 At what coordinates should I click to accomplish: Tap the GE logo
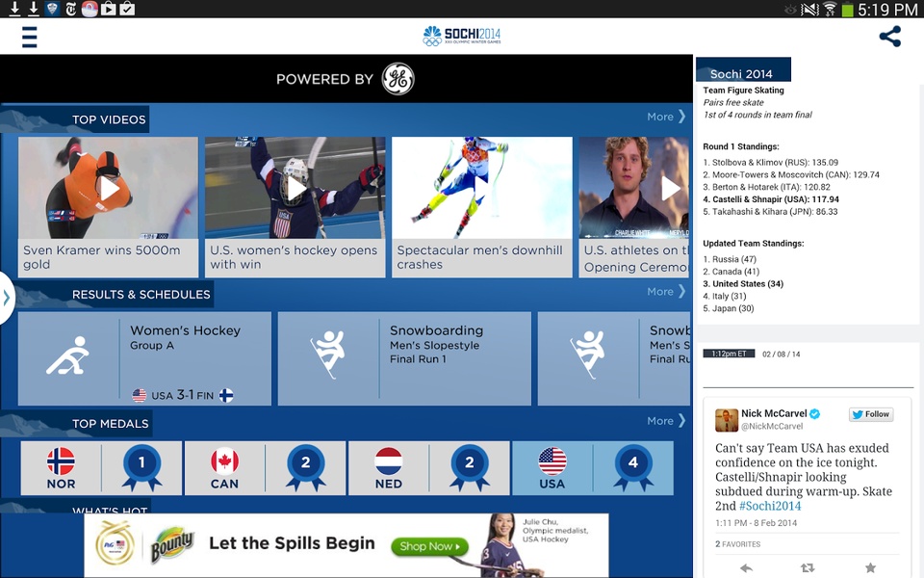click(x=398, y=79)
